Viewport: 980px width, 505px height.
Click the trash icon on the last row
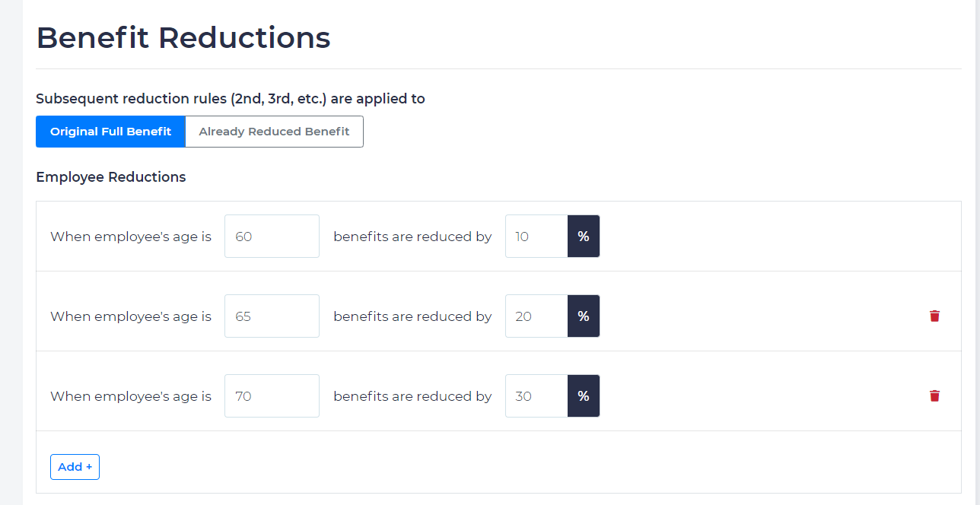coord(934,395)
